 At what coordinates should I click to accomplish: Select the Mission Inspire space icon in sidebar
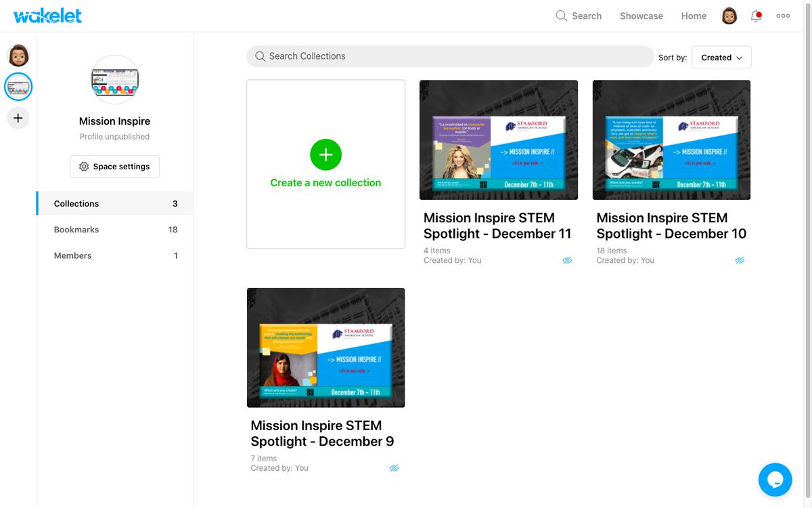click(x=18, y=86)
